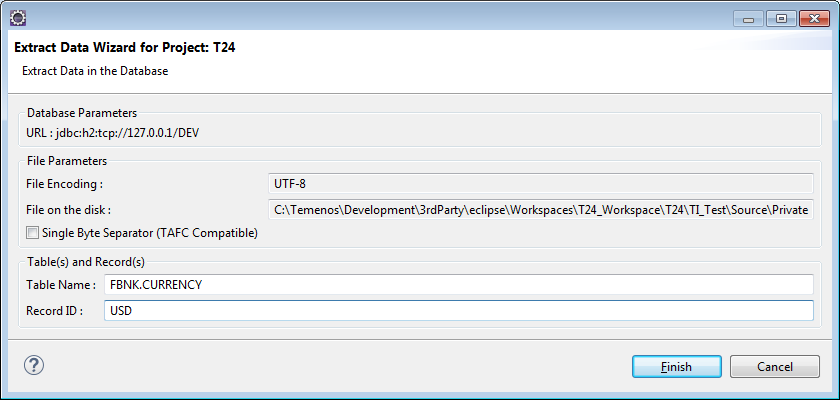The width and height of the screenshot is (840, 400).
Task: Click the File on the disk path field
Action: coord(538,210)
